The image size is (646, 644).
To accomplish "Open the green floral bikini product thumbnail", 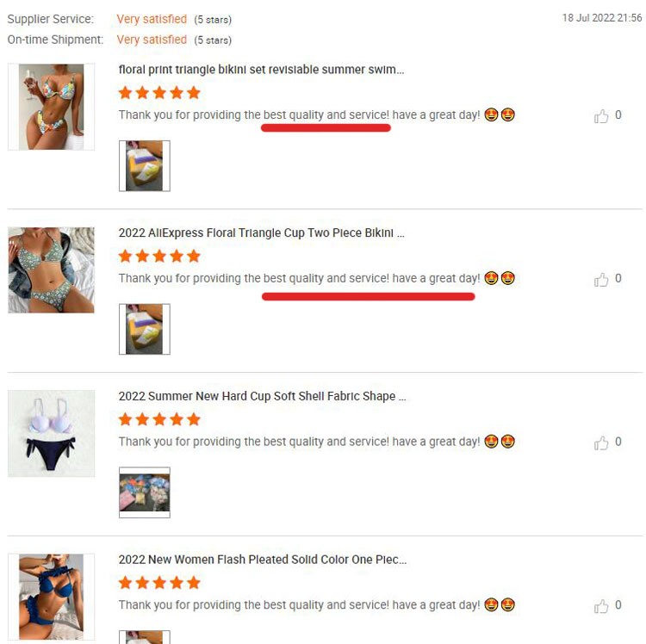I will [51, 270].
